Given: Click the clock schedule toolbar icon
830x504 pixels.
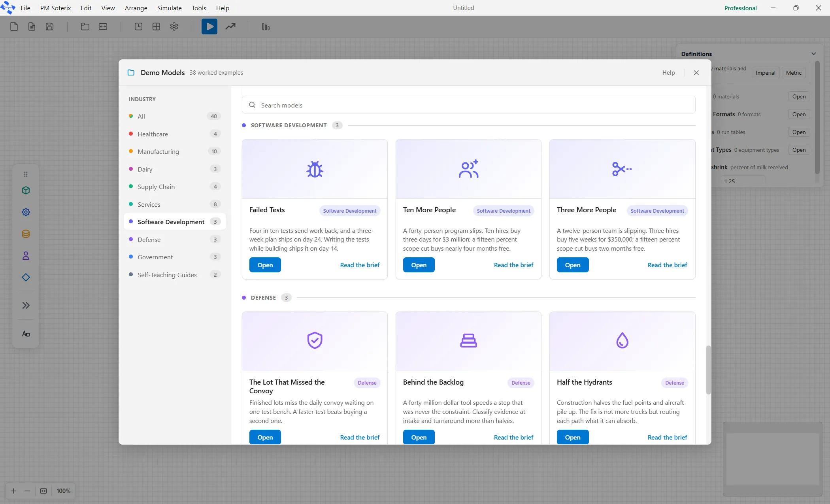Looking at the screenshot, I should coord(138,26).
